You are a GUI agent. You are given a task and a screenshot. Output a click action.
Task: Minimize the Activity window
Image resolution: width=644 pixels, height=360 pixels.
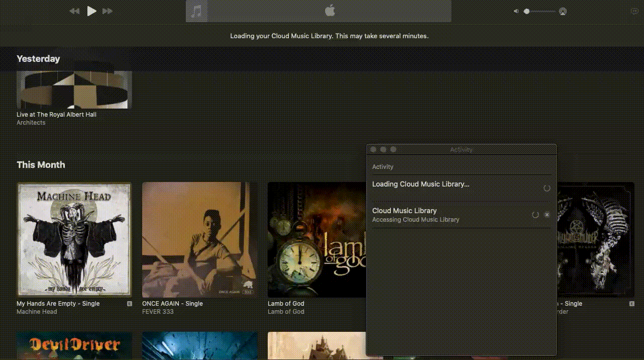(x=383, y=149)
